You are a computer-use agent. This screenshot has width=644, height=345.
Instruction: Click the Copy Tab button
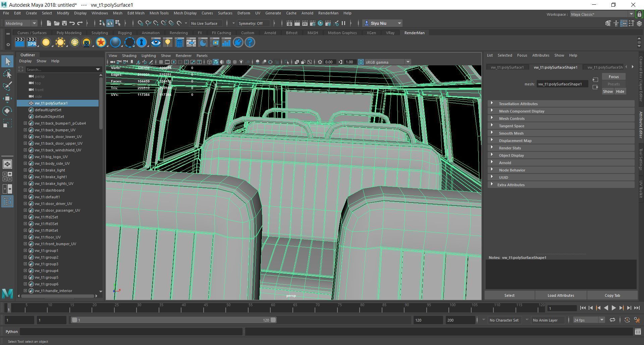612,295
